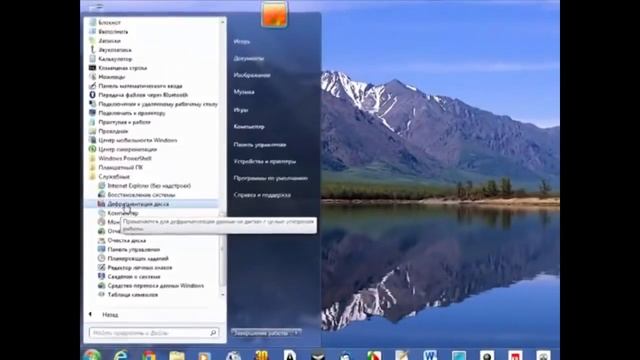Image resolution: width=640 pixels, height=360 pixels.
Task: Open Google Chrome from the taskbar
Action: point(149,356)
